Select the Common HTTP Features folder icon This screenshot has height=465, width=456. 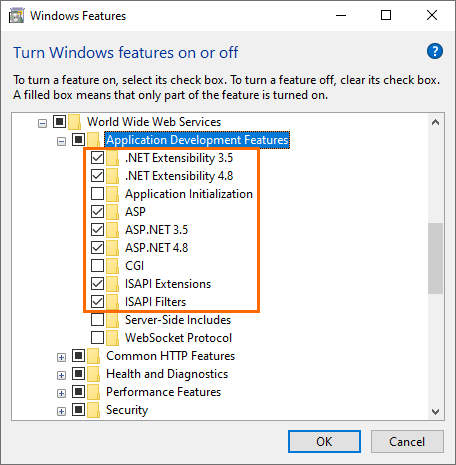[94, 356]
